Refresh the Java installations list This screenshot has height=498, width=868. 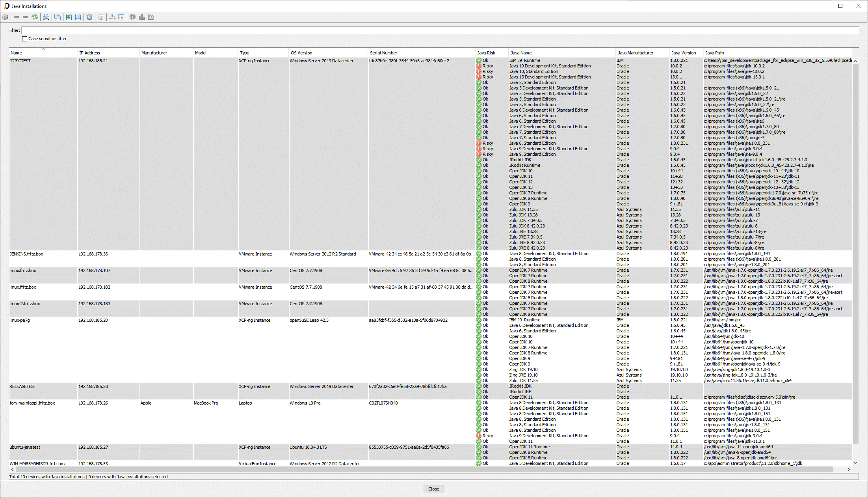(x=35, y=17)
